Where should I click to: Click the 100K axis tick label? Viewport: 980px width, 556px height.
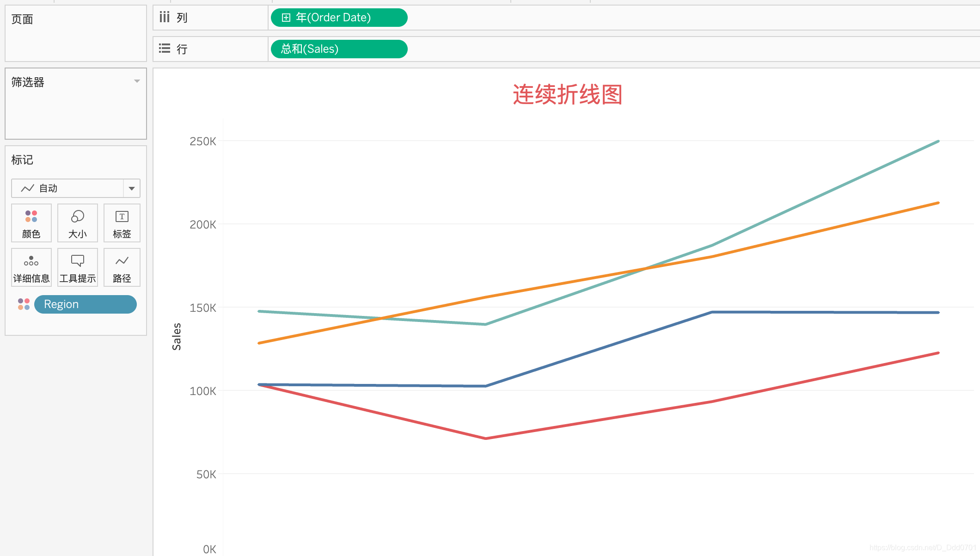click(x=203, y=391)
